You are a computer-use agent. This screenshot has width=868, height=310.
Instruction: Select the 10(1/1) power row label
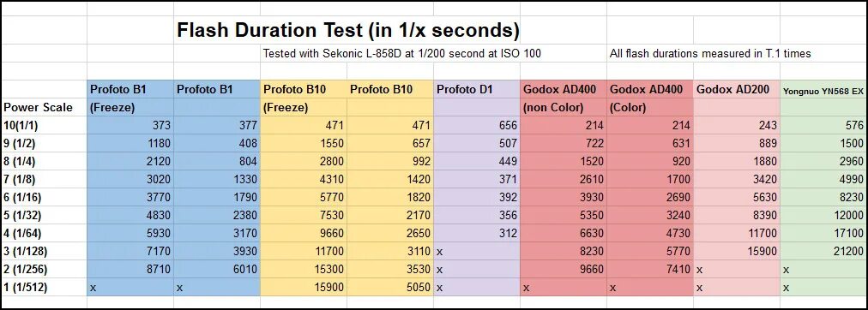pos(44,125)
